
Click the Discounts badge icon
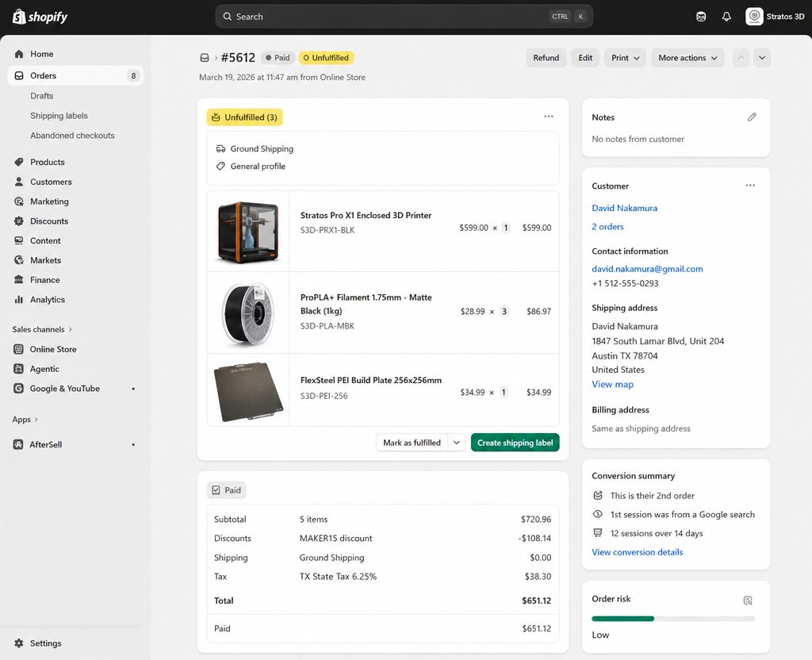click(19, 221)
